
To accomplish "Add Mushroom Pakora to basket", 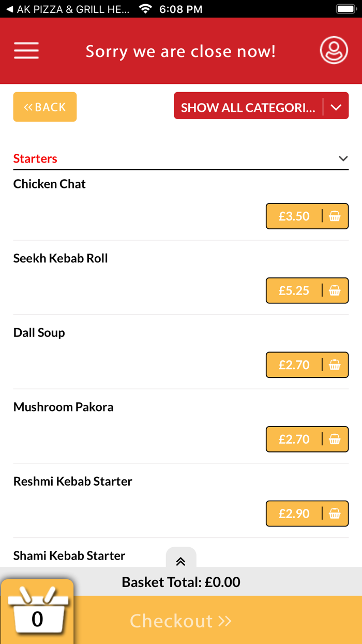I will tap(307, 439).
